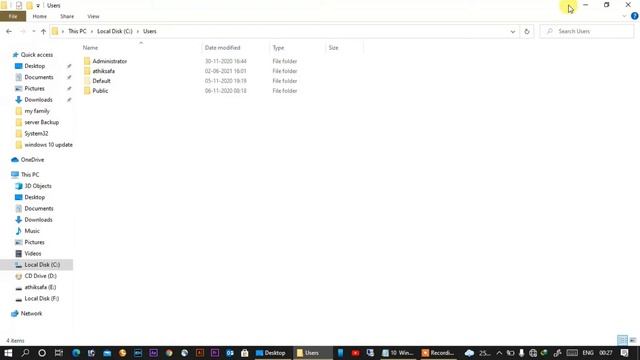
Task: Click Properties icon in Quick Access Toolbar
Action: pyautogui.click(x=19, y=5)
